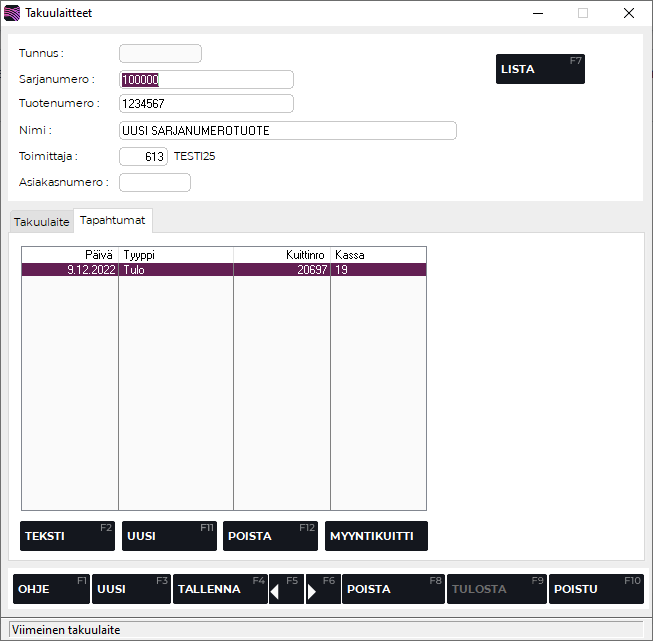The height and width of the screenshot is (641, 653).
Task: Open the MYYNTIKUITTI sales receipt
Action: tap(376, 536)
